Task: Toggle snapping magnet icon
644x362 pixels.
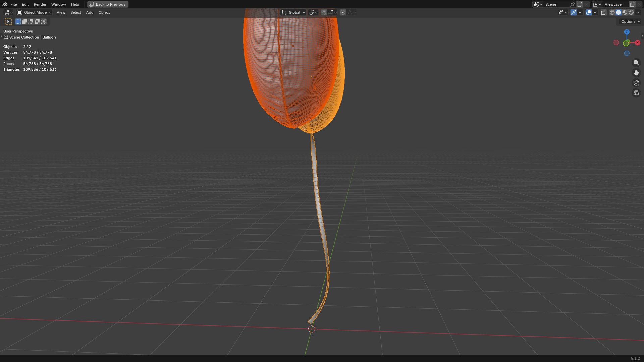Action: coord(324,12)
